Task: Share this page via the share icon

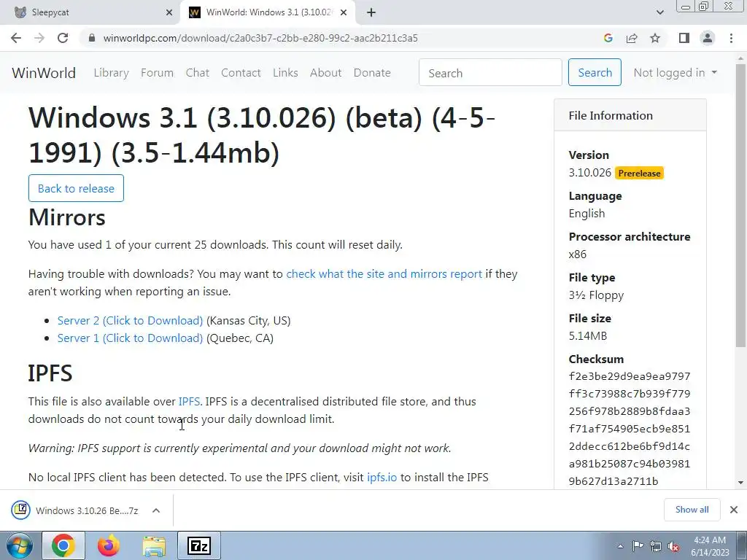Action: pos(632,38)
